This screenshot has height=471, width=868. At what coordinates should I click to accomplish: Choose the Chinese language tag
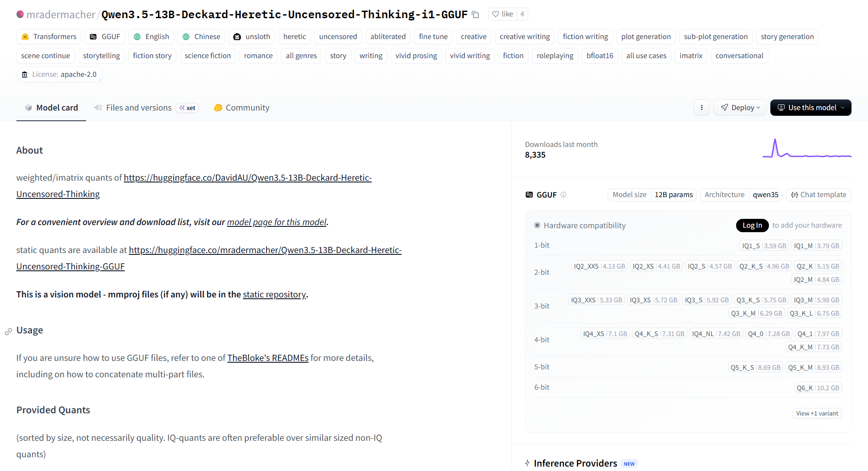tap(201, 36)
